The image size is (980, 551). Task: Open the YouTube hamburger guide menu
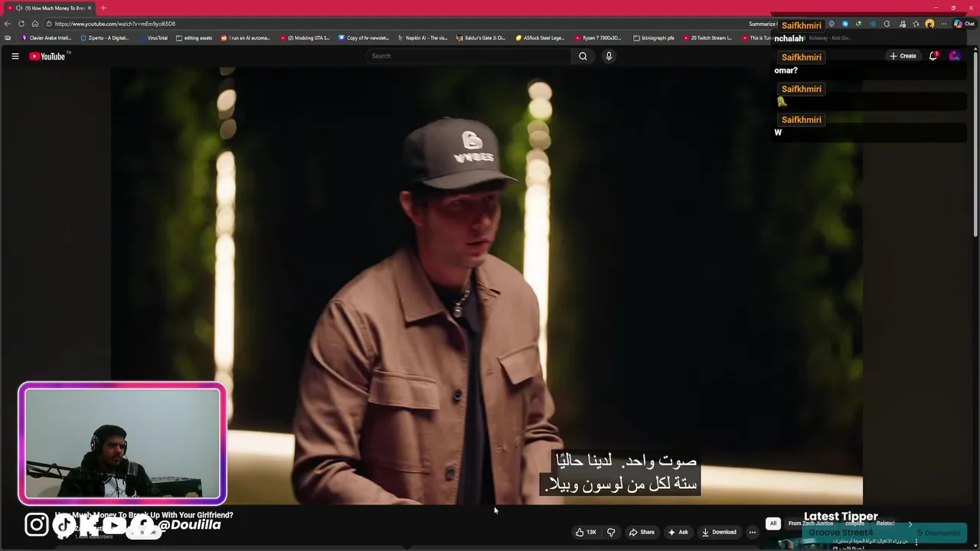(15, 56)
